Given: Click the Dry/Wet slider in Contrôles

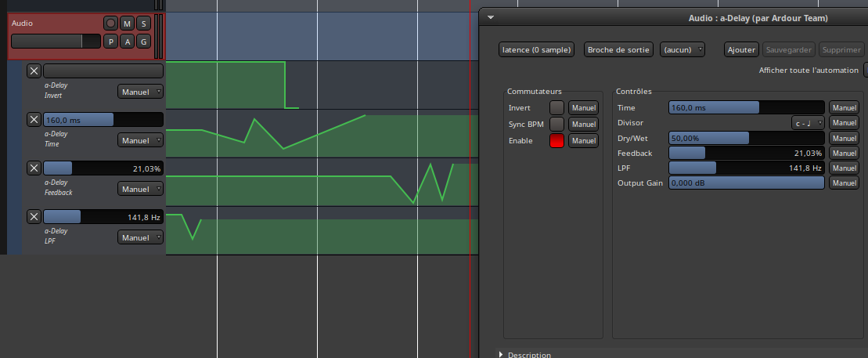Looking at the screenshot, I should coord(746,138).
